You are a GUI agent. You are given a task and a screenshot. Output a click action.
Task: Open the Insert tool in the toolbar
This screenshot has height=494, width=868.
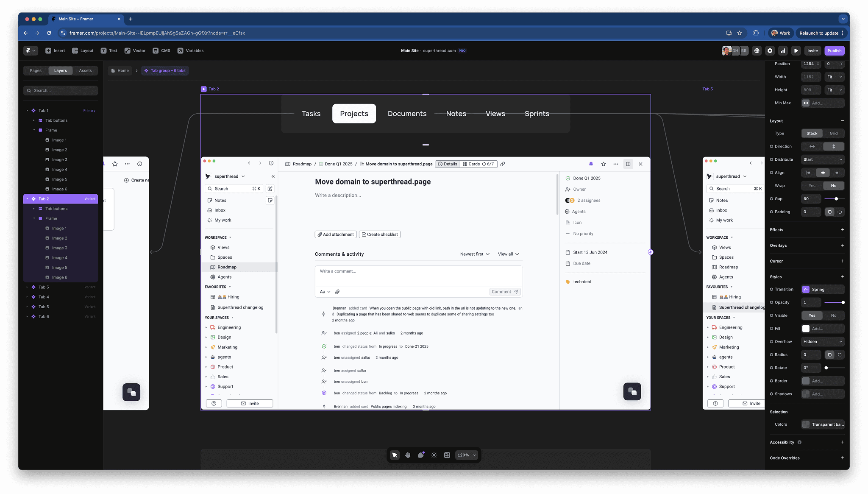[55, 50]
